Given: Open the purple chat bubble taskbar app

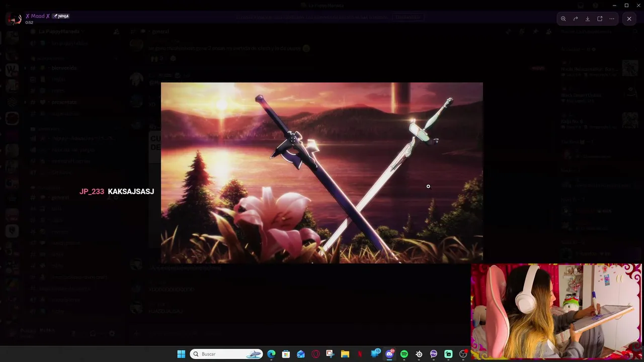Looking at the screenshot, I should (x=434, y=354).
